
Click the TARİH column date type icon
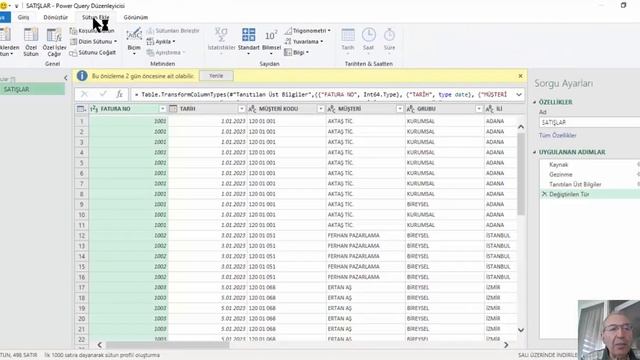(x=173, y=109)
